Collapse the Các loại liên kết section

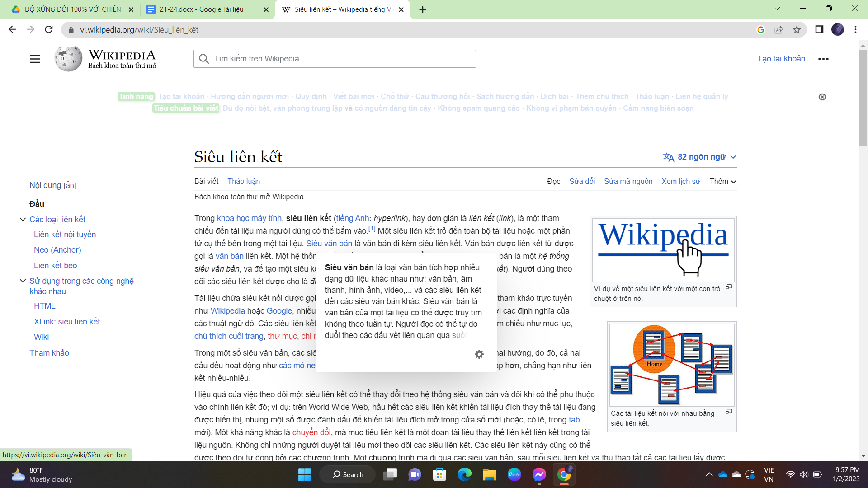click(23, 219)
